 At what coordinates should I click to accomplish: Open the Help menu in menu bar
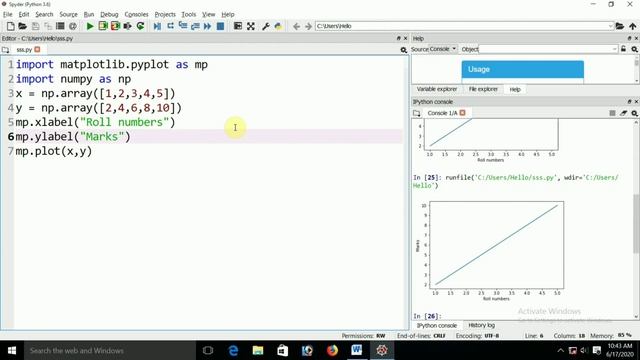pos(228,14)
